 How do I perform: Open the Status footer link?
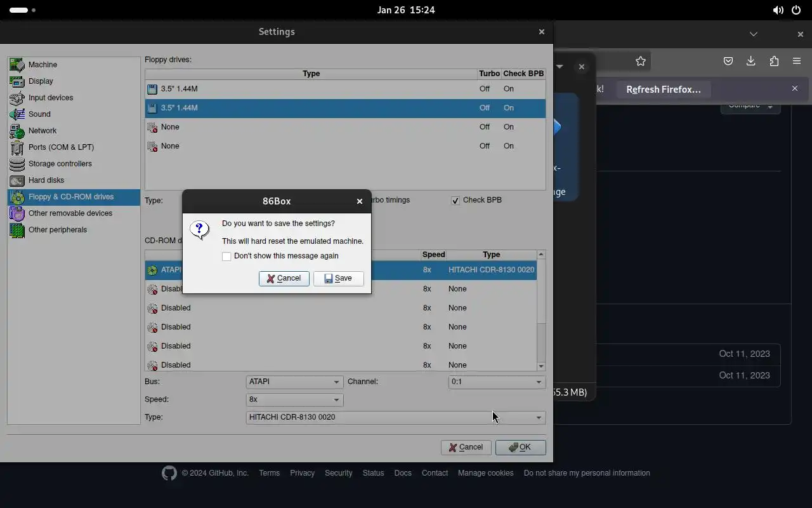373,473
